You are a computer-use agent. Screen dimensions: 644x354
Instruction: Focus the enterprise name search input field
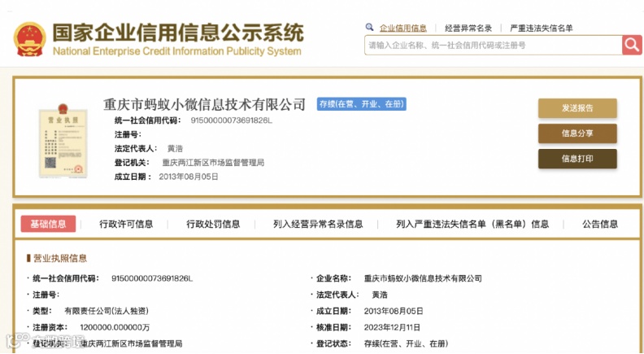[494, 46]
